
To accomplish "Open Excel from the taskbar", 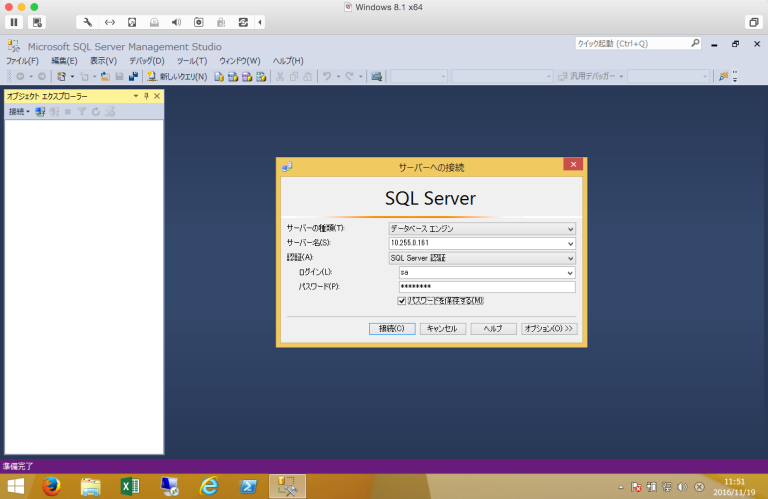I will [x=130, y=486].
